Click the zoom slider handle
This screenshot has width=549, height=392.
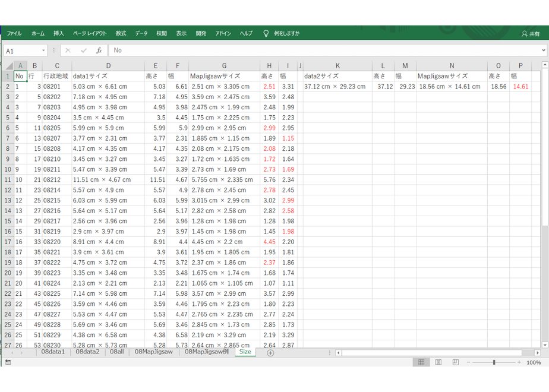pyautogui.click(x=494, y=362)
